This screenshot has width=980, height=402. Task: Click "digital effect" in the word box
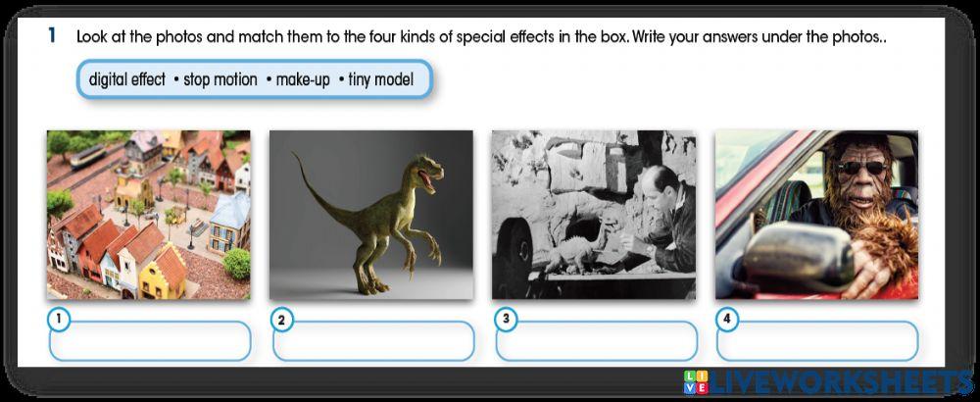[x=126, y=79]
